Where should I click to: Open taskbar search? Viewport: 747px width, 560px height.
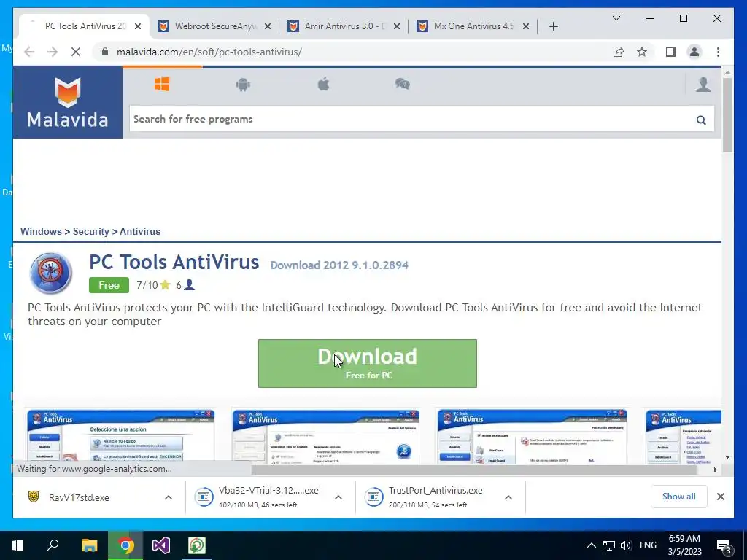(53, 545)
